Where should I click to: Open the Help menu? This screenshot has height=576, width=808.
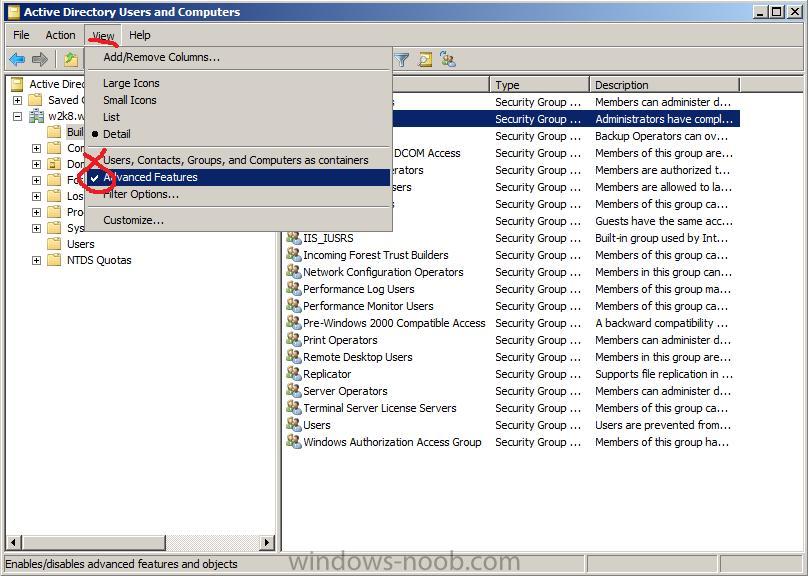(140, 35)
